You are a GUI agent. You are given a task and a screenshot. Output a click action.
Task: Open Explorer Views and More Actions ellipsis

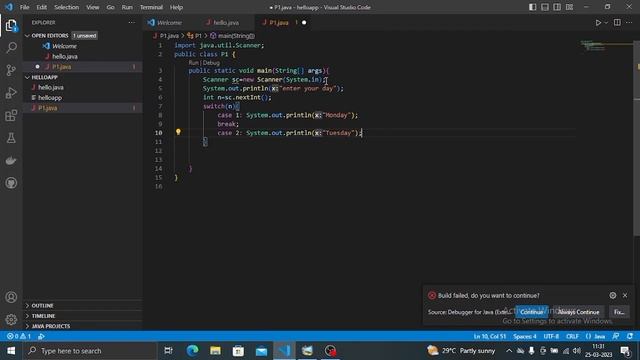click(131, 22)
